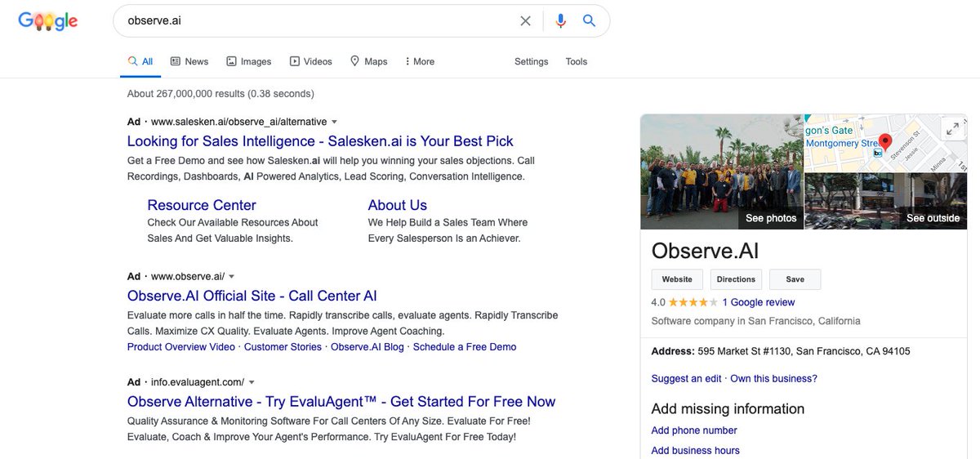Start voice search with the microphone icon
The image size is (980, 459).
(x=560, y=21)
